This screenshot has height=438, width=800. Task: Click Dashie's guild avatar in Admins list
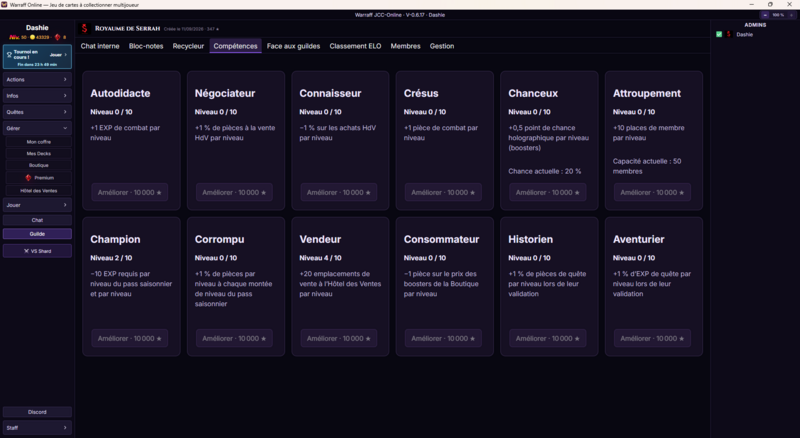(x=729, y=34)
